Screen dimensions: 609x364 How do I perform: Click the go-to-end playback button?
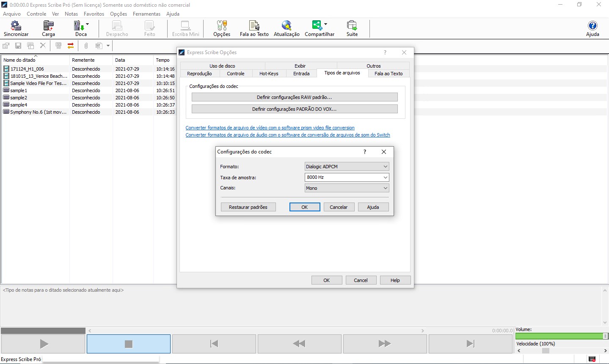[x=471, y=344]
